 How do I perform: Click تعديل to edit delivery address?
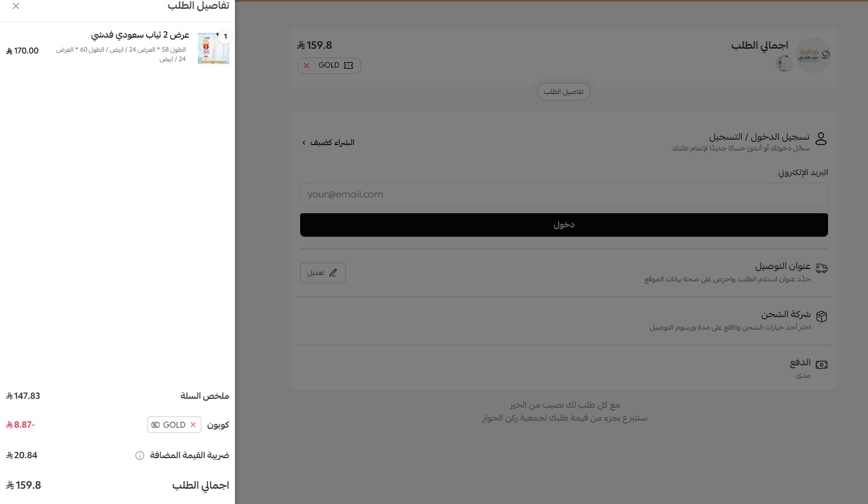(x=323, y=273)
